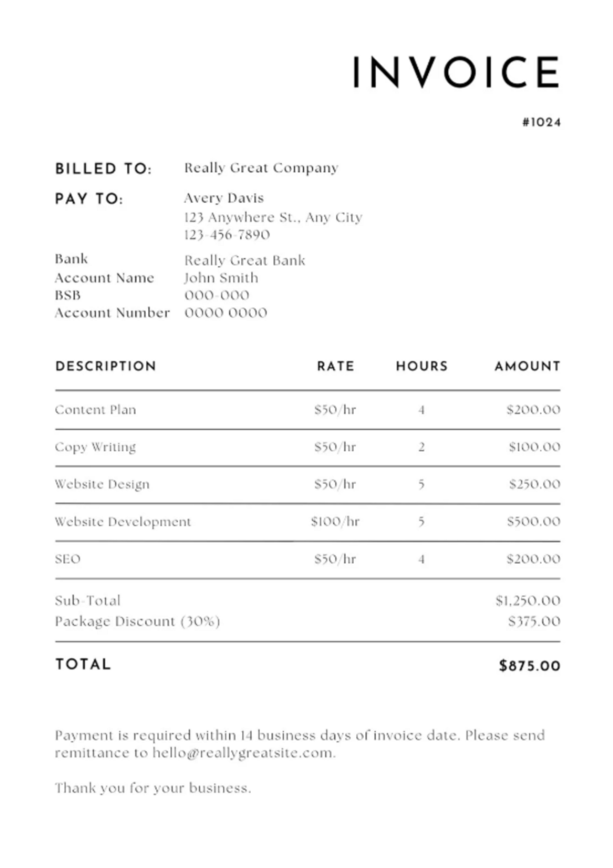Viewport: 613px width, 868px height.
Task: Select the Website Design line item
Action: pos(102,484)
